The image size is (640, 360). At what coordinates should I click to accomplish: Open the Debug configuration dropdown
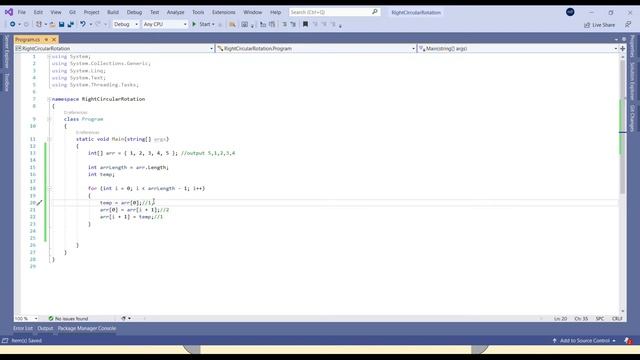[126, 24]
